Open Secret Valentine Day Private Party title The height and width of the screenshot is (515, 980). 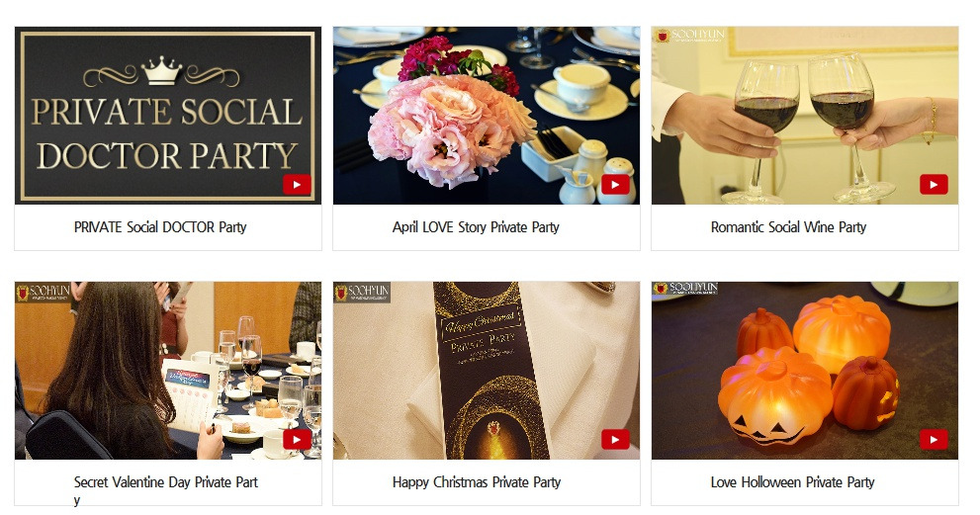(x=165, y=490)
